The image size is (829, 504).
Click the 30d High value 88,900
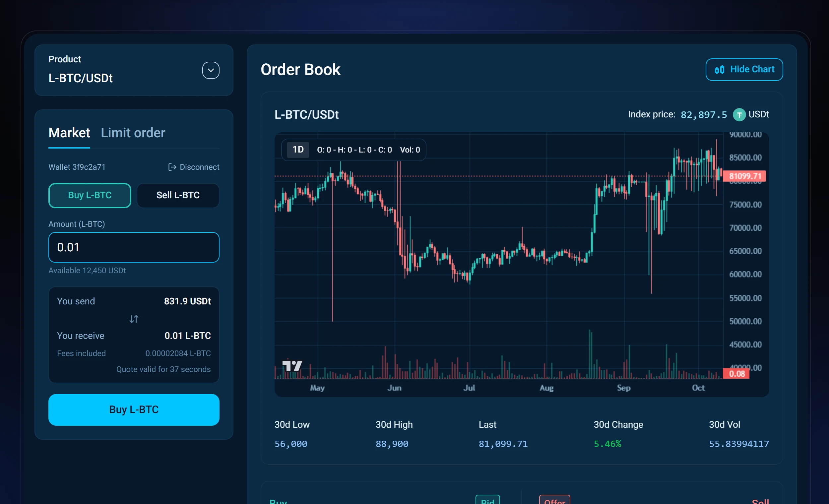point(392,444)
